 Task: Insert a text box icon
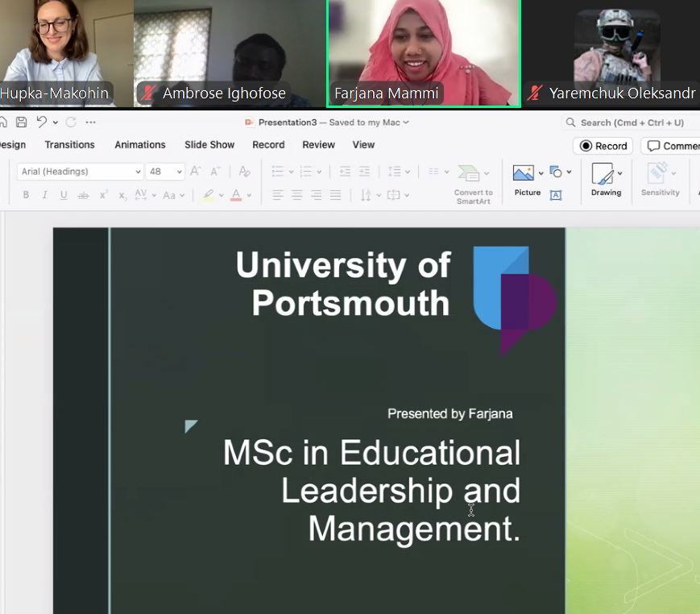[x=556, y=195]
